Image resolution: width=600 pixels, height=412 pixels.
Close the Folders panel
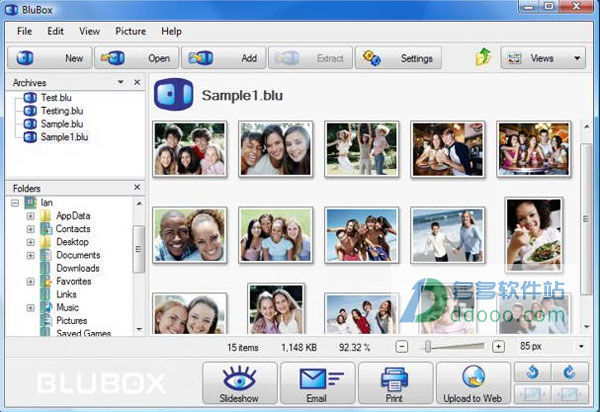click(137, 187)
